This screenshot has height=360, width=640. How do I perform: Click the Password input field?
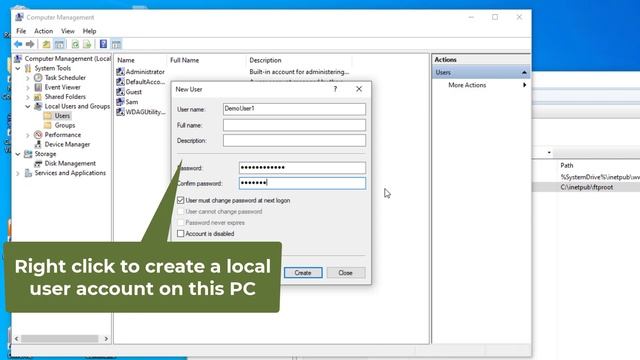click(x=302, y=168)
